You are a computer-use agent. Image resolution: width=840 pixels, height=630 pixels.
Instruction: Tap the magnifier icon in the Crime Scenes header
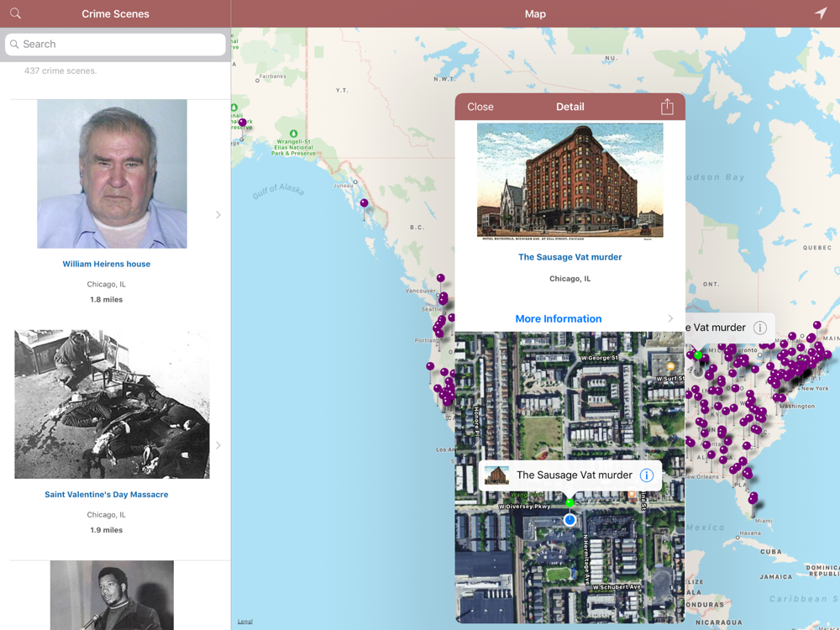15,13
